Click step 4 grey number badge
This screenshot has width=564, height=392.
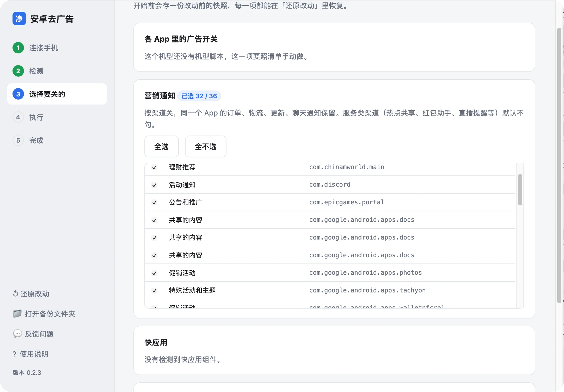coord(18,117)
